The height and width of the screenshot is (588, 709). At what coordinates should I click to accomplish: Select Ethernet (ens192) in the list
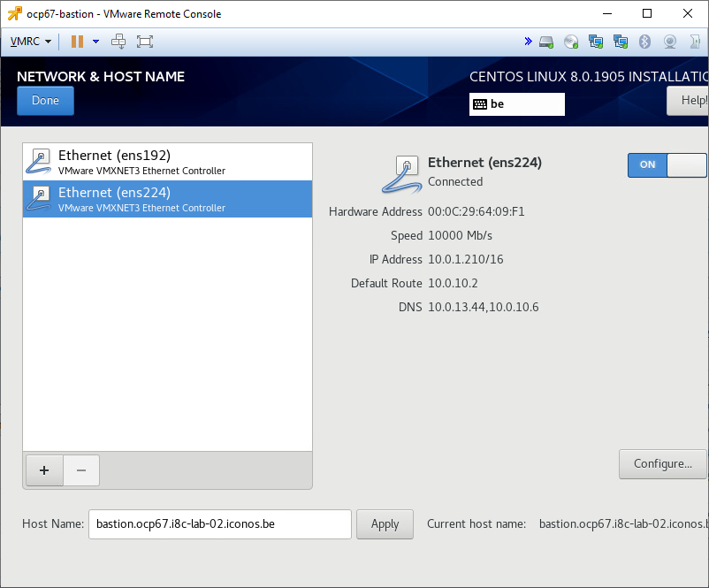(x=167, y=162)
